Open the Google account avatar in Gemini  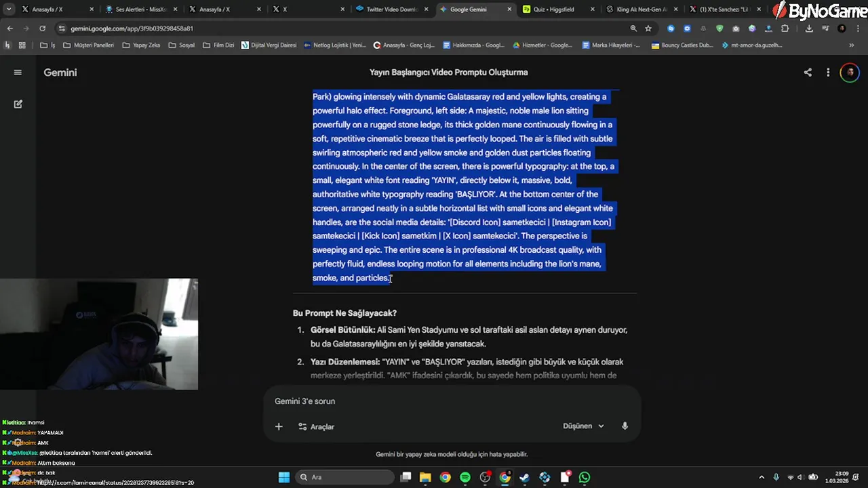click(849, 73)
